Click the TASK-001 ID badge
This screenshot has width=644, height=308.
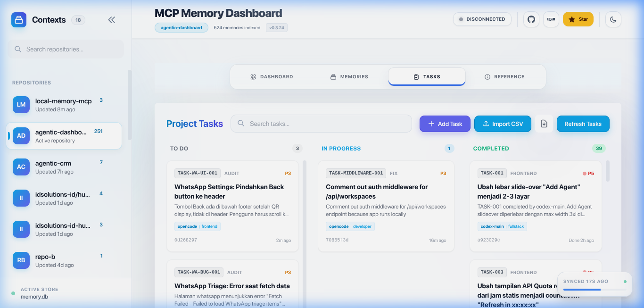coord(492,173)
